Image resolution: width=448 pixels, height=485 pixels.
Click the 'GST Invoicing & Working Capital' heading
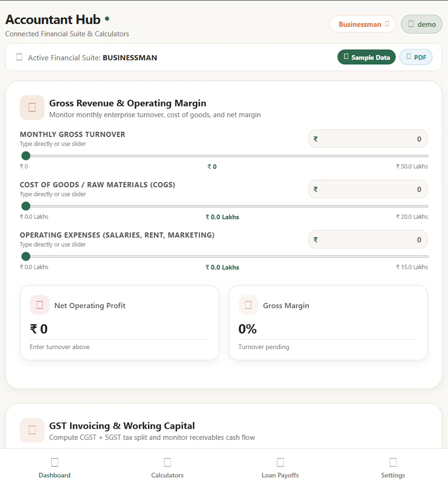(x=122, y=426)
